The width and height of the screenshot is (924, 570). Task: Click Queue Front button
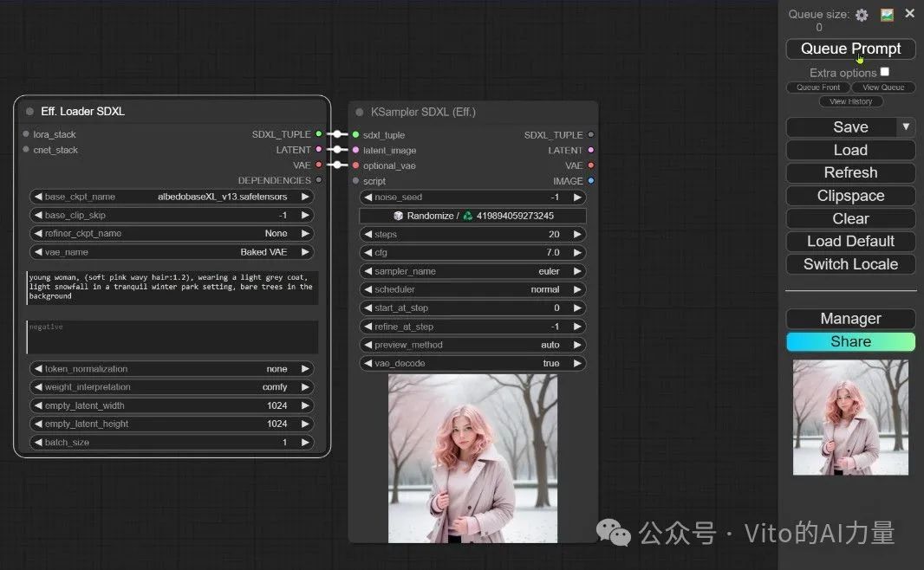pos(818,87)
